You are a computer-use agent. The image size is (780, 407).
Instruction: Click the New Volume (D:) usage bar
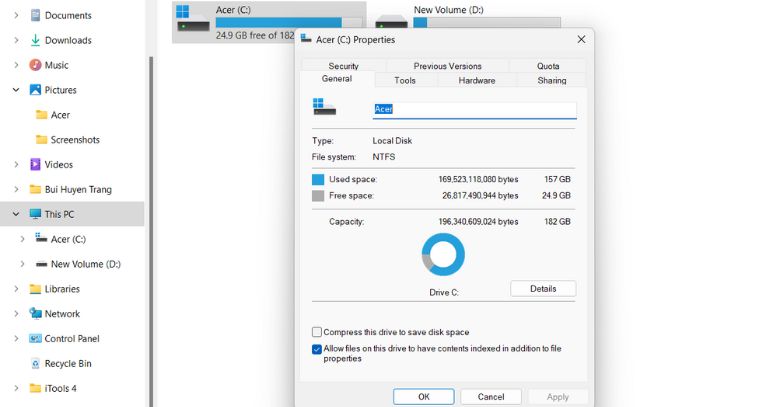(x=487, y=22)
